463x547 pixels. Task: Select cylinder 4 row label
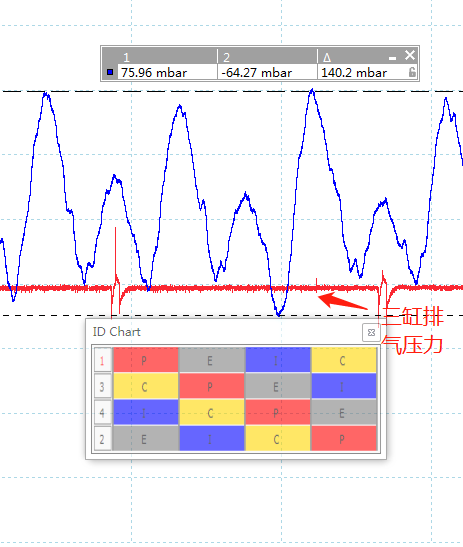[102, 413]
